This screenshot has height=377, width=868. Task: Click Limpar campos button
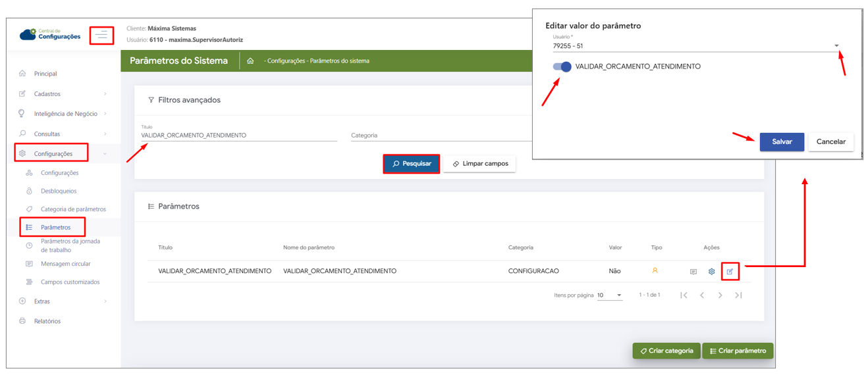[x=479, y=164]
